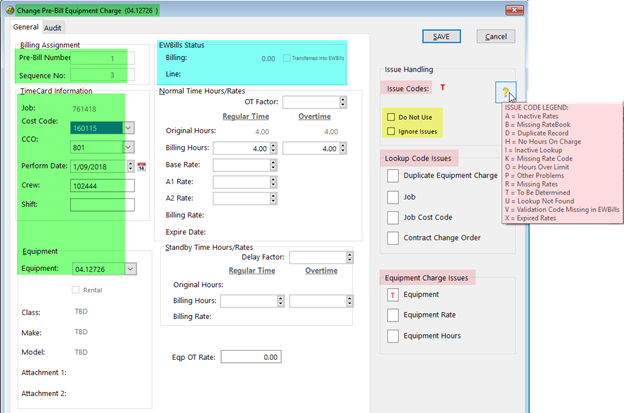Click the 'Lookup Code Issues' heading
This screenshot has height=413, width=624.
pyautogui.click(x=418, y=158)
